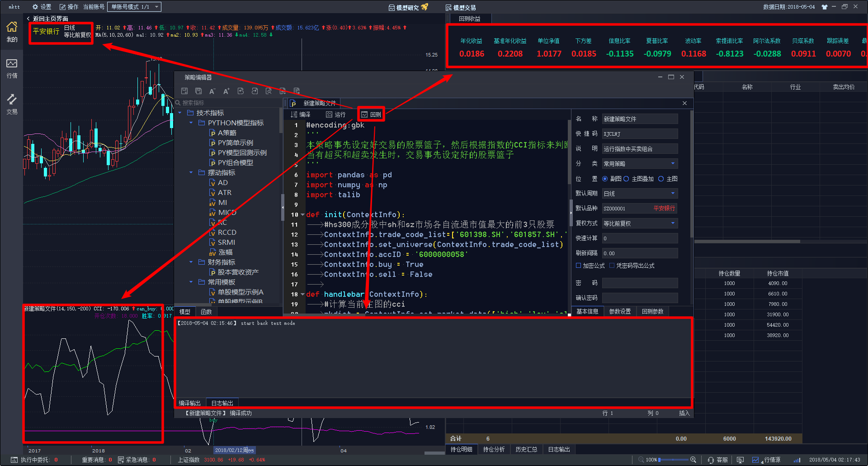
Task: Select the 主图叠加 position radio button
Action: [x=626, y=179]
